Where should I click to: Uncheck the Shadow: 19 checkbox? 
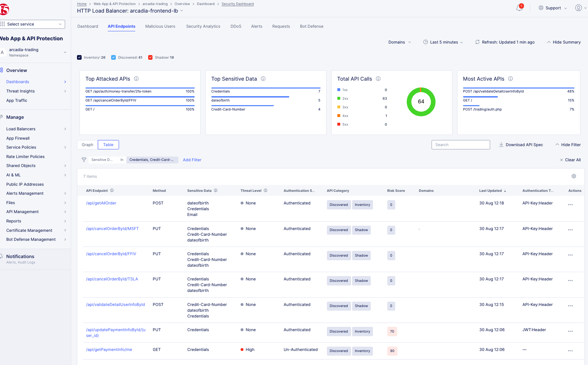[x=150, y=57]
